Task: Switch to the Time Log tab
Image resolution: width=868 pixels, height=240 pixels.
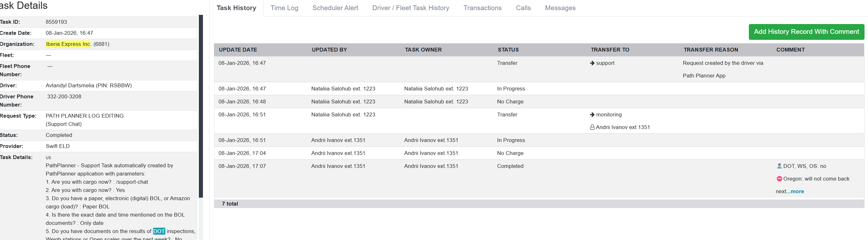Action: [284, 8]
